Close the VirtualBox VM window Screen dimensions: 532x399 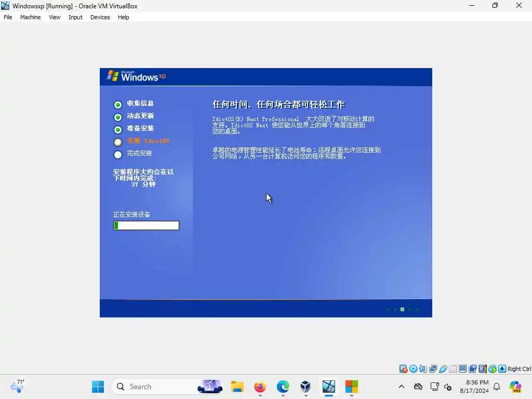point(519,5)
